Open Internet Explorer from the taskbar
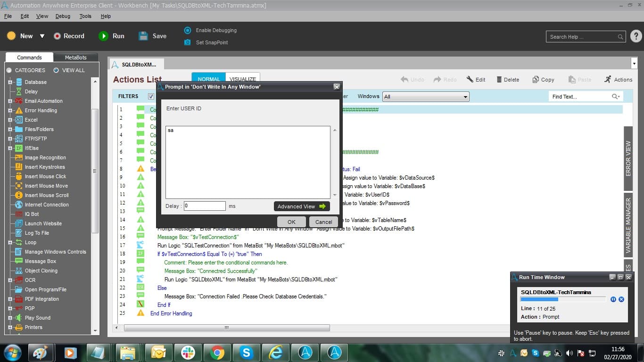644x362 pixels. pos(276,353)
